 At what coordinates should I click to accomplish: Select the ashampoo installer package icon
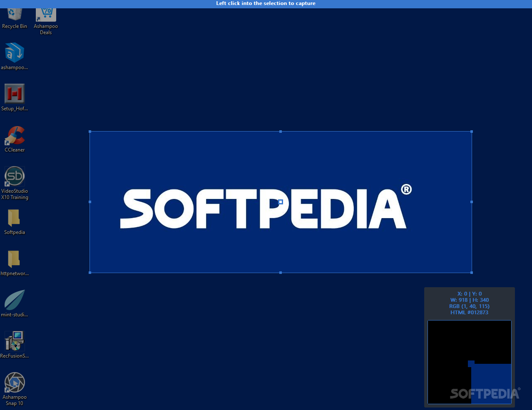[x=15, y=56]
